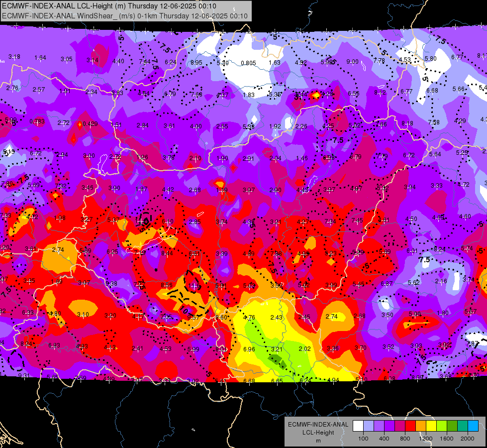
Task: Click the grid value 5.80
Action: 430,58
